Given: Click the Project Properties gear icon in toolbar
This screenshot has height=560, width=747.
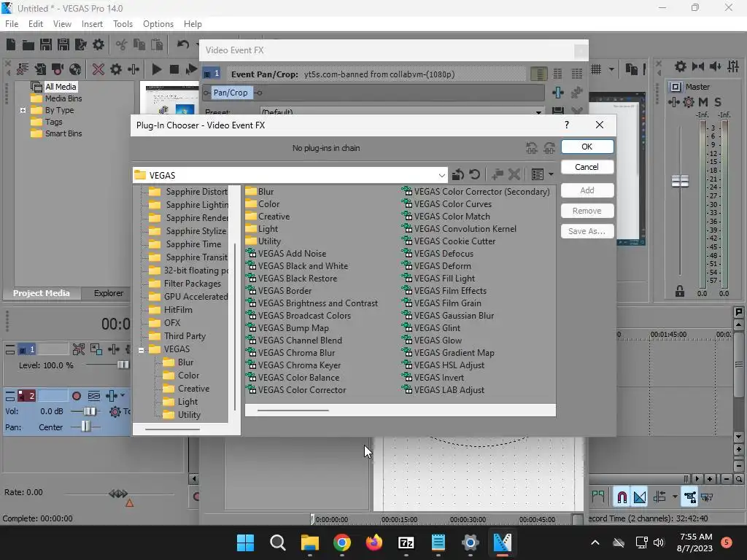Looking at the screenshot, I should point(98,44).
